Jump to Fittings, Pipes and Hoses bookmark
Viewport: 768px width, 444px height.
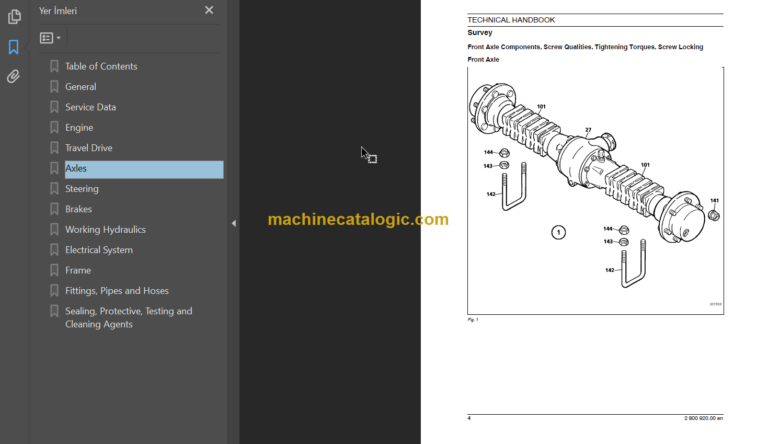117,291
